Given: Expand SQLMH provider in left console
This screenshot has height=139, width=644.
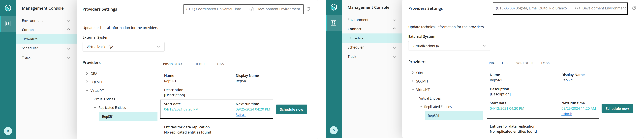Looking at the screenshot, I should [x=87, y=82].
